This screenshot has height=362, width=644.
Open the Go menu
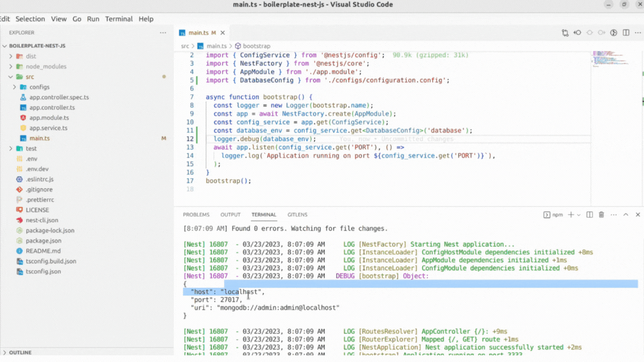[77, 19]
